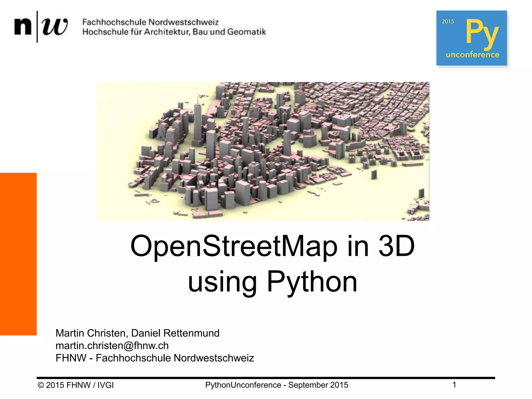Click footer '© 2015 FHNW / IVGI'

76,385
